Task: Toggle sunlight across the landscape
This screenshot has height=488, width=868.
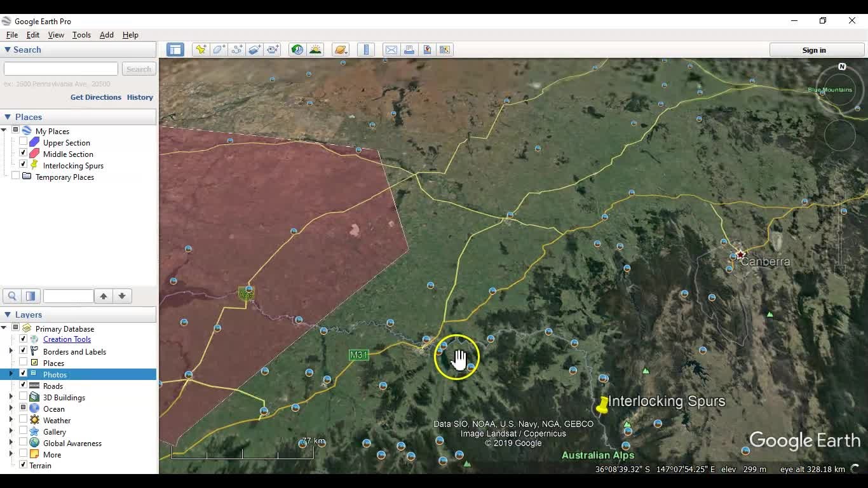Action: click(316, 49)
